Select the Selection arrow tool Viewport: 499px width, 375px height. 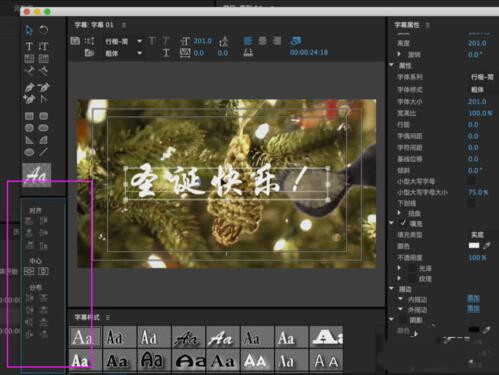click(29, 30)
